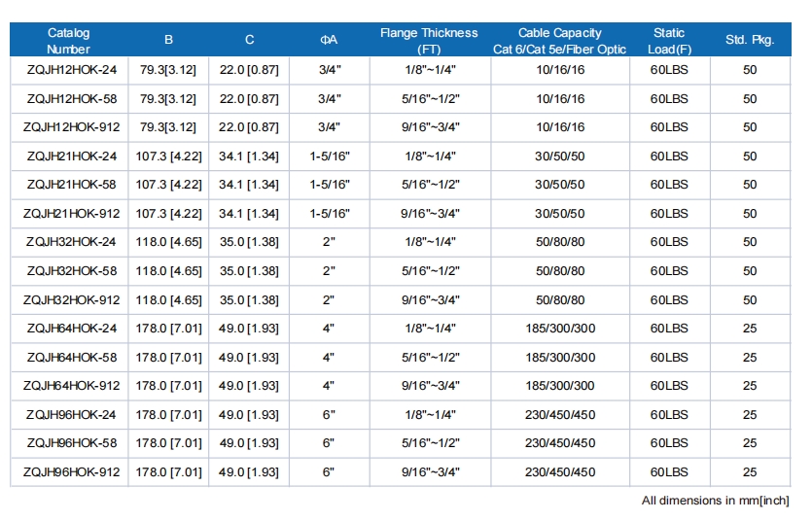The width and height of the screenshot is (812, 521).
Task: Select the Static Load(F) header cell
Action: pos(669,41)
